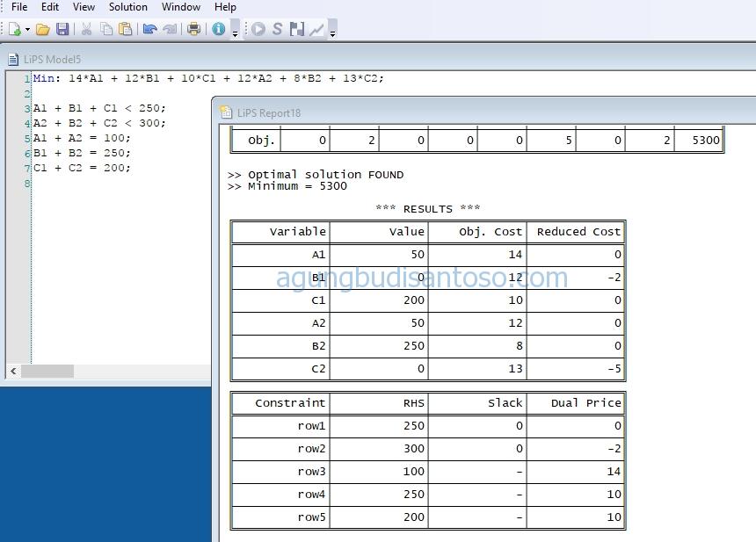Select value 200 in the C1 row

point(379,300)
